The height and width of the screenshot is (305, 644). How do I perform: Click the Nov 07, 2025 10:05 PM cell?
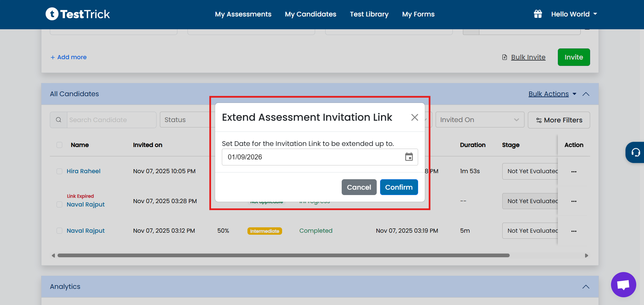click(164, 171)
